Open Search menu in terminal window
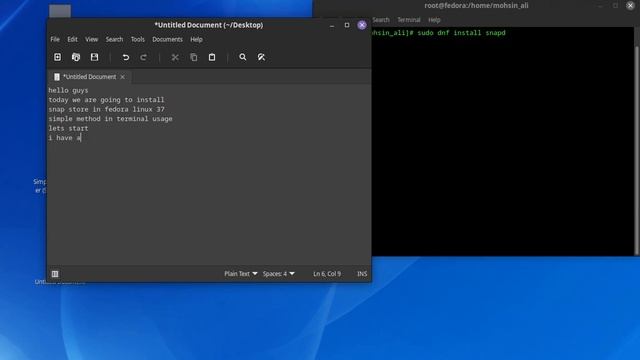 point(380,20)
